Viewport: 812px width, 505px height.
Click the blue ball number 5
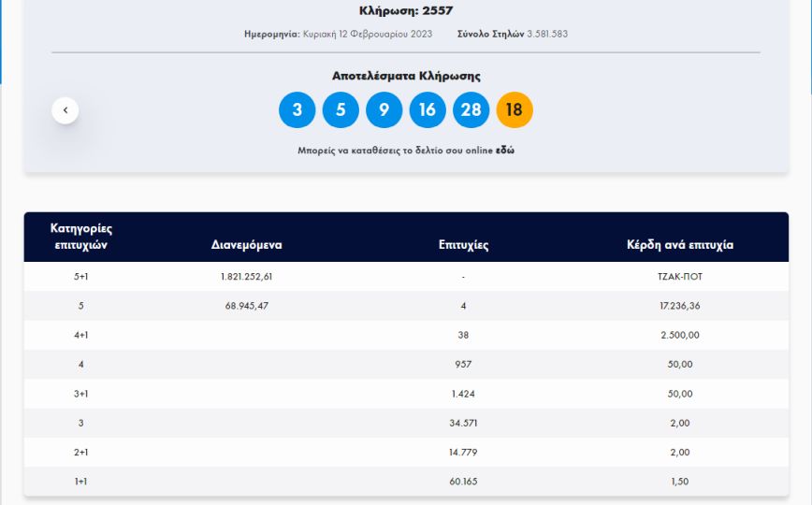[341, 110]
